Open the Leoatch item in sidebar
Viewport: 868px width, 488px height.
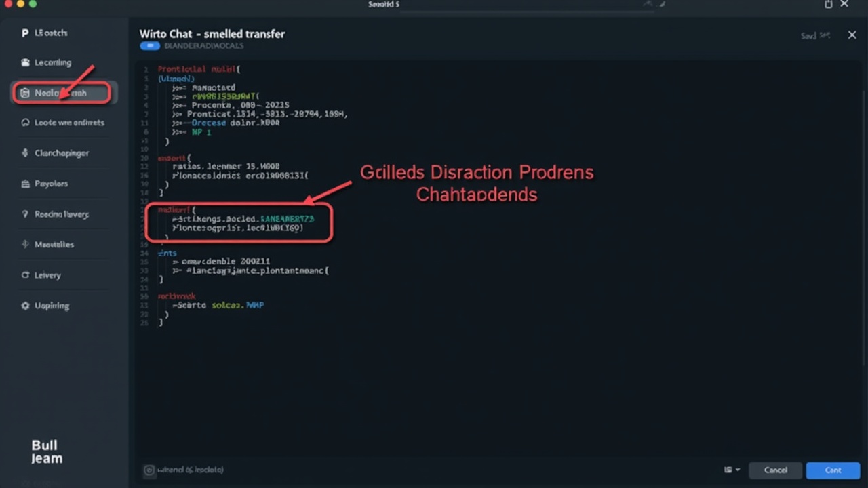pyautogui.click(x=51, y=33)
